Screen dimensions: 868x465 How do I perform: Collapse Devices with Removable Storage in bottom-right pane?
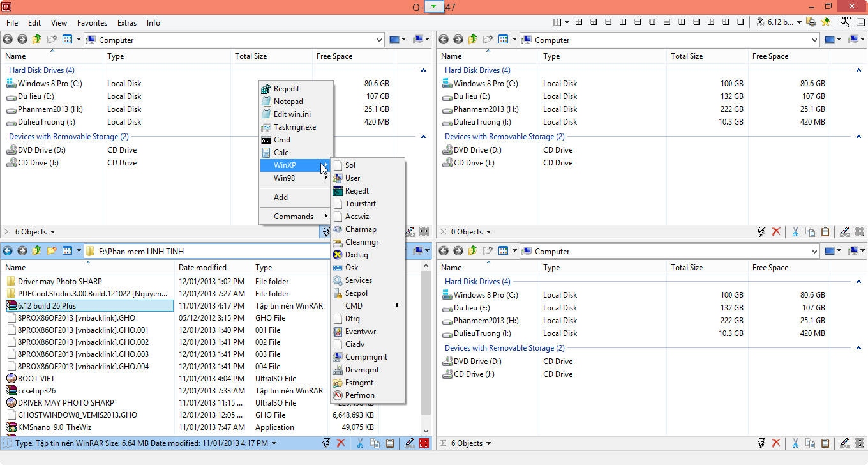pos(858,348)
